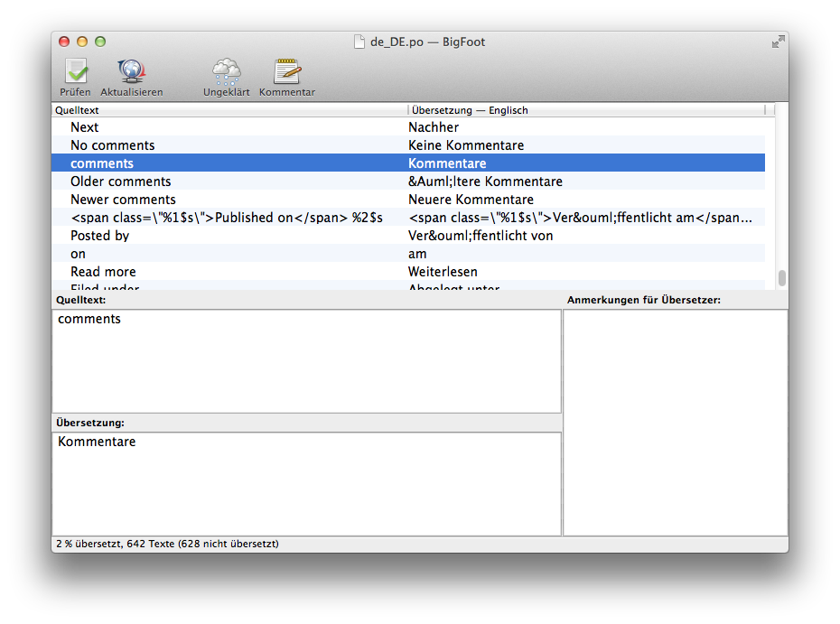The image size is (840, 624).
Task: Select the 'Older comments' row
Action: (x=408, y=181)
